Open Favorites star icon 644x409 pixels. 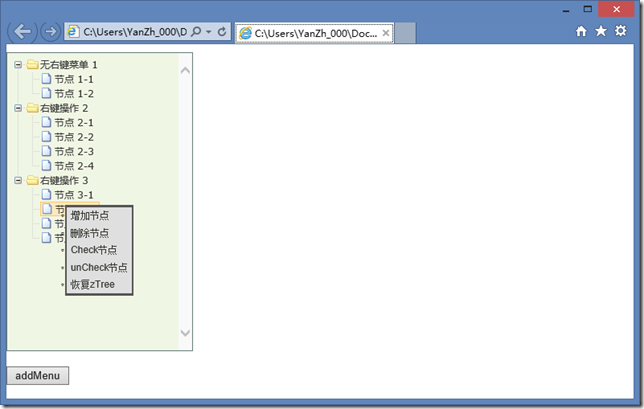[601, 31]
